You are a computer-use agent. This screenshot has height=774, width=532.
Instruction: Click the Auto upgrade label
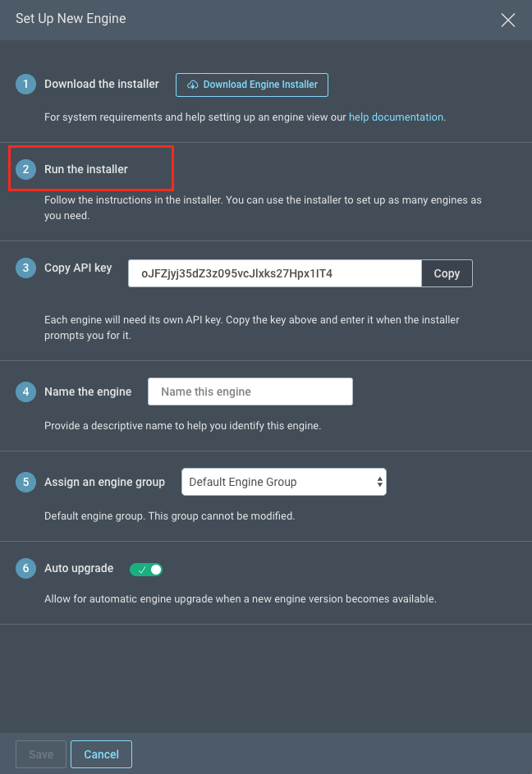(x=79, y=568)
